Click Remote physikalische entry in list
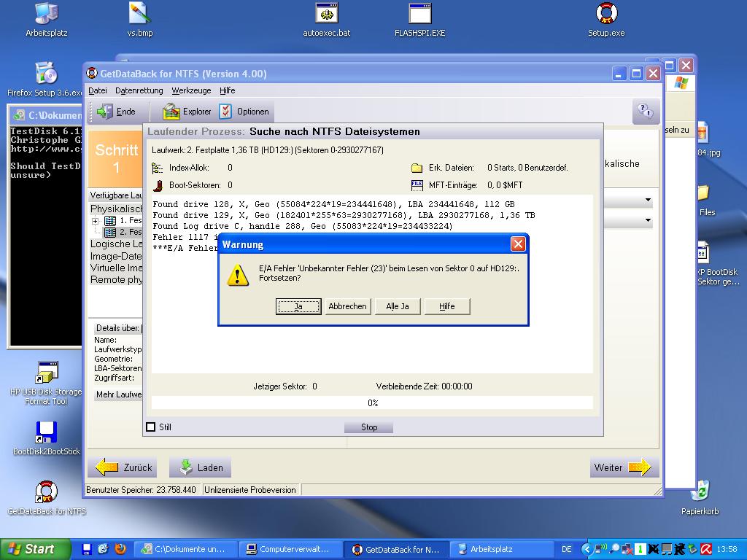 (116, 279)
